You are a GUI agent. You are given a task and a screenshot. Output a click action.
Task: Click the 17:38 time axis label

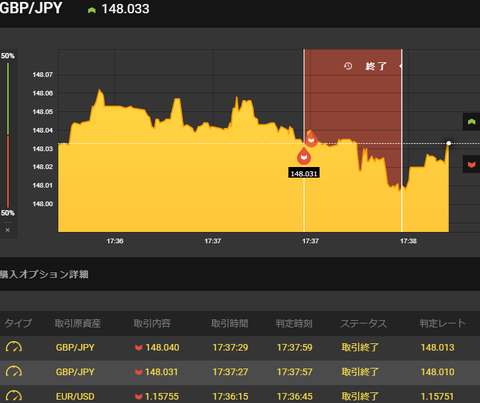pos(408,241)
